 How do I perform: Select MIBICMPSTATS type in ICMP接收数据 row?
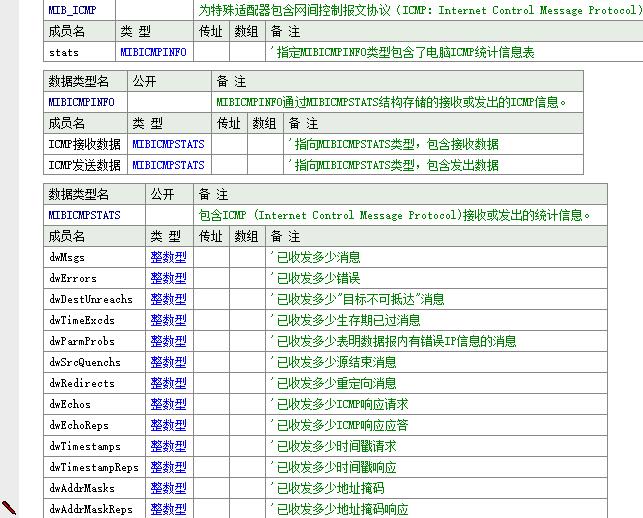pyautogui.click(x=168, y=144)
